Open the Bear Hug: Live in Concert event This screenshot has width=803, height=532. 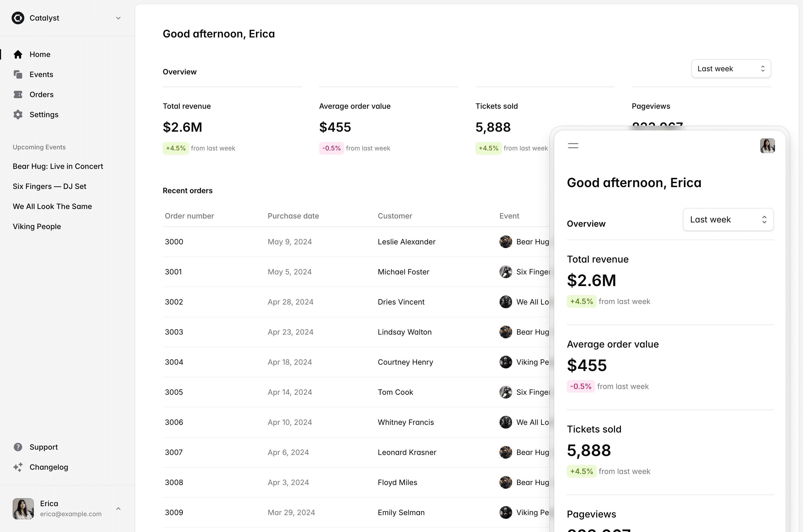click(x=58, y=166)
